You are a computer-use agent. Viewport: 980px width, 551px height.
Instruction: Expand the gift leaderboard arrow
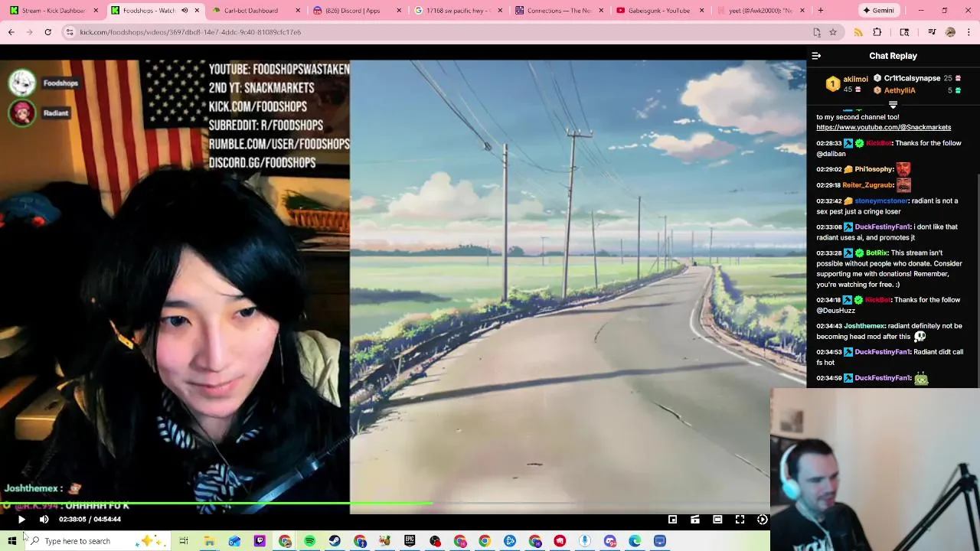pyautogui.click(x=893, y=105)
